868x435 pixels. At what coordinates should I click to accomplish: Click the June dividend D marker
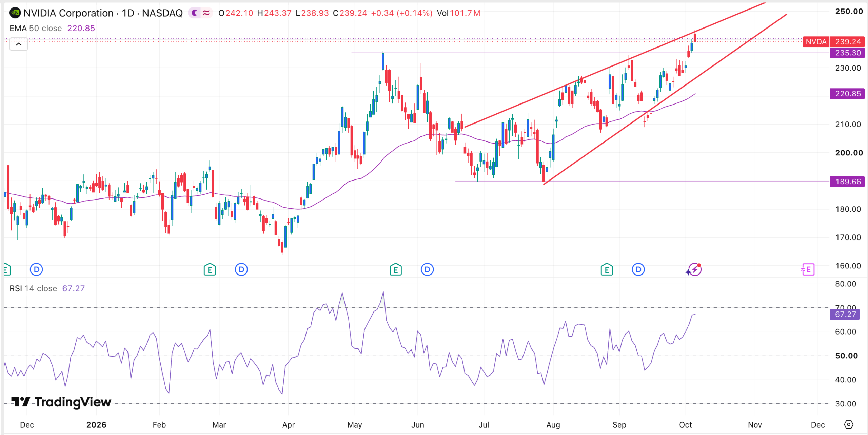(427, 270)
